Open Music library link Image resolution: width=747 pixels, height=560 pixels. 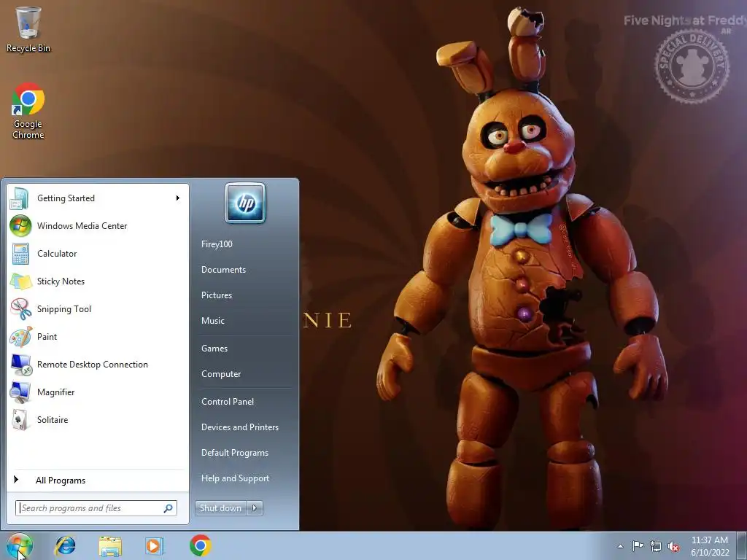pyautogui.click(x=213, y=321)
